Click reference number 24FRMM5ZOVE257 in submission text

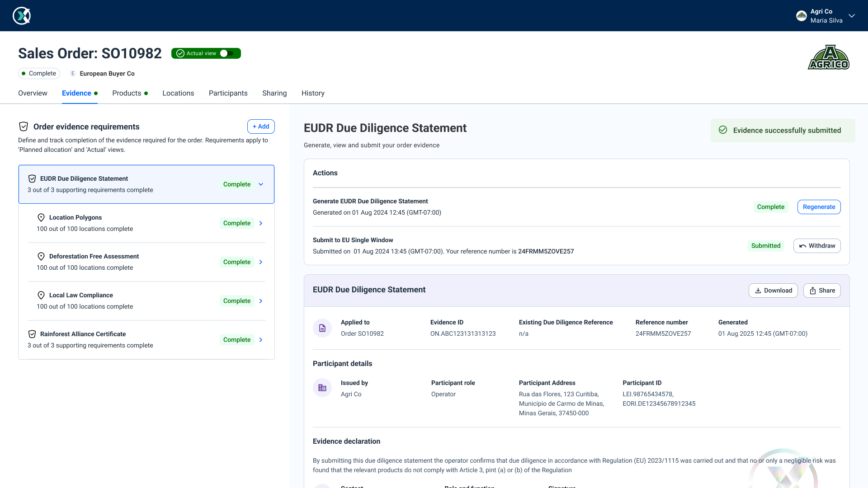coord(546,252)
